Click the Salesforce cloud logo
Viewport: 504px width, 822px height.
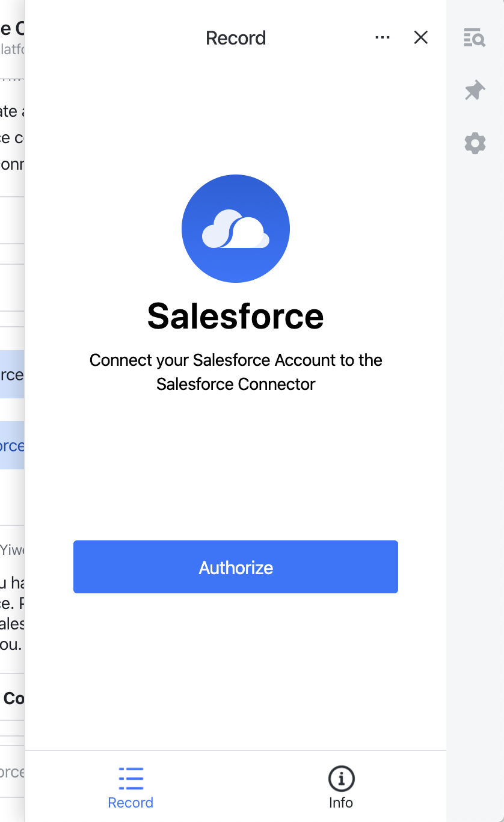click(x=236, y=229)
